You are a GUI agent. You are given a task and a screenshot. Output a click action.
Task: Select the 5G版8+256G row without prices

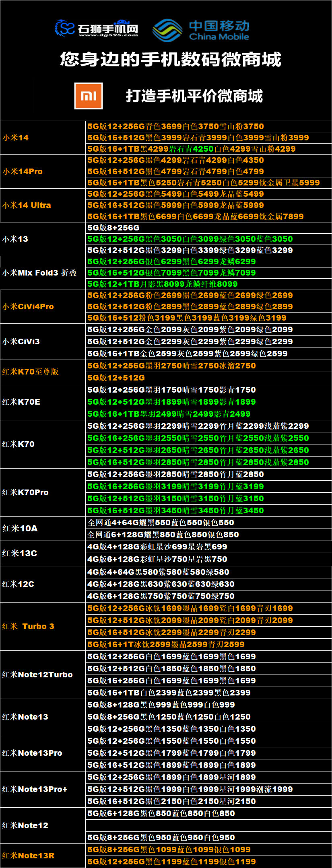pyautogui.click(x=209, y=228)
